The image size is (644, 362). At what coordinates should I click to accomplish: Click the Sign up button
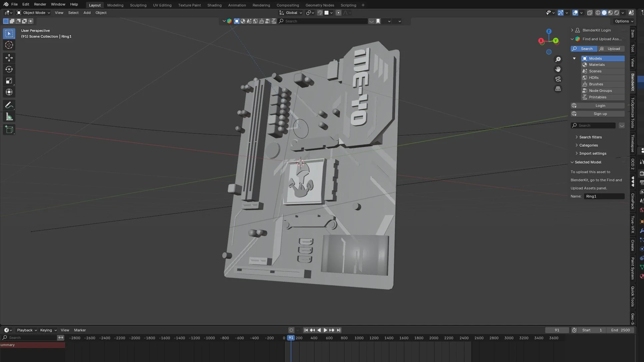click(600, 114)
